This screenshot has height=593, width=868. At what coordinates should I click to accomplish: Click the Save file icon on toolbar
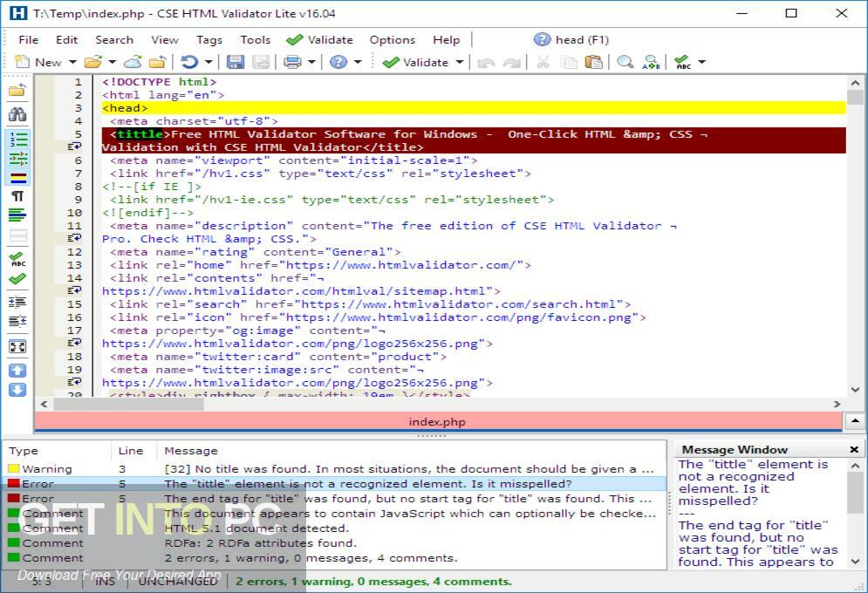pyautogui.click(x=235, y=62)
